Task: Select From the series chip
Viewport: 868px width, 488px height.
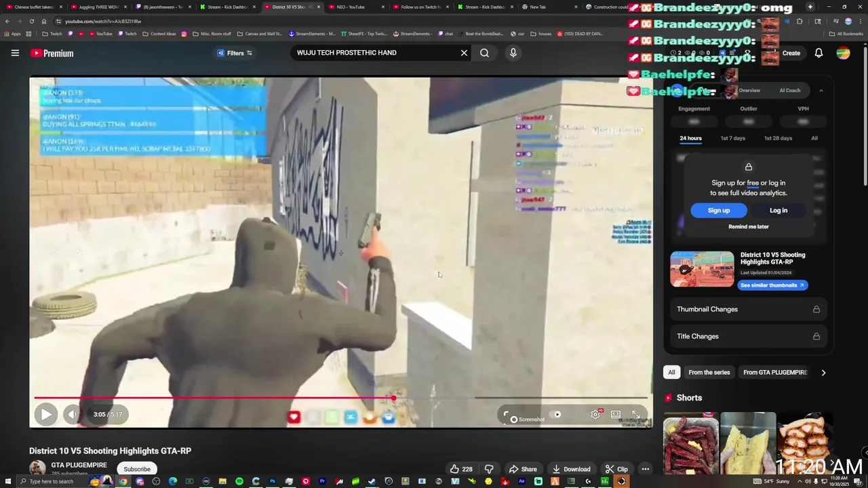Action: pos(709,372)
